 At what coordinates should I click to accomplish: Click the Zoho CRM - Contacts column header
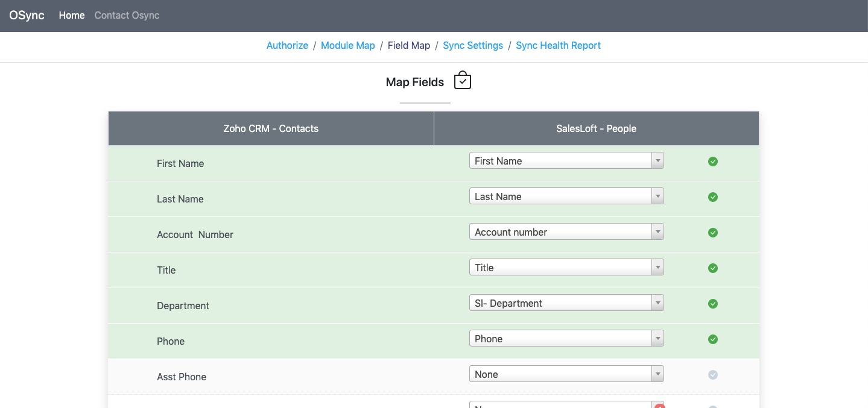(271, 128)
